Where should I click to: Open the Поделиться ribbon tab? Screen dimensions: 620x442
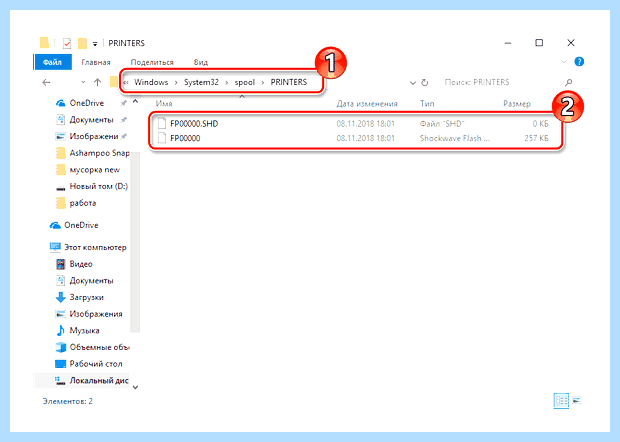152,62
